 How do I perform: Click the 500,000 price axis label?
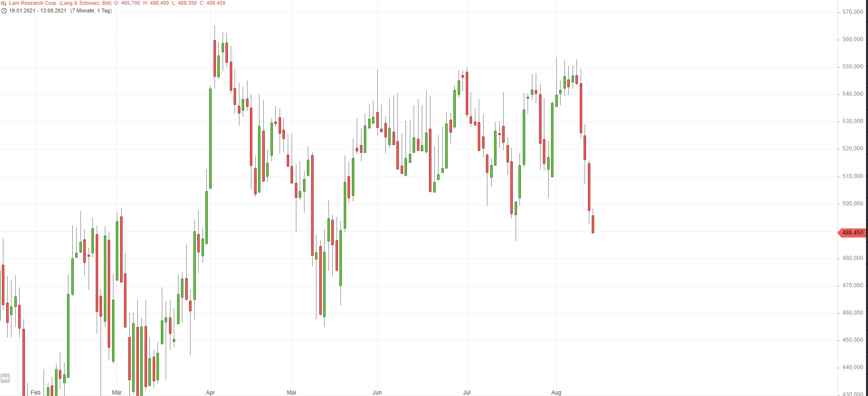click(853, 204)
